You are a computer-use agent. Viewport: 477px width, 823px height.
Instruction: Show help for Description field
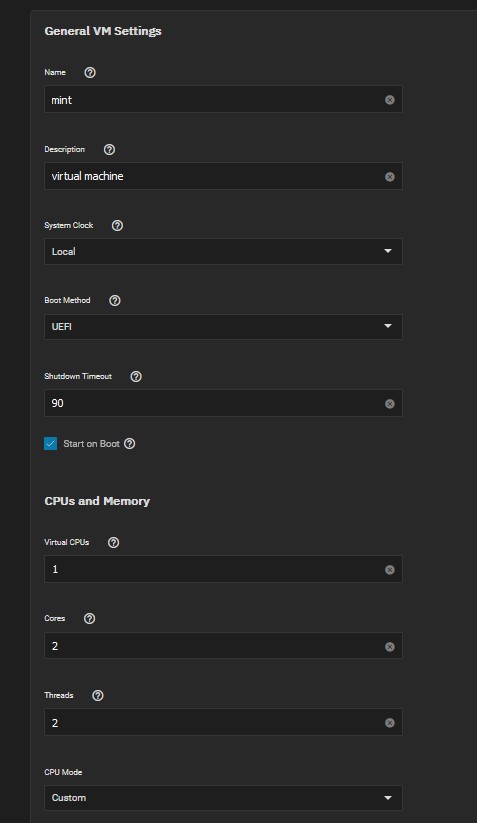point(109,150)
